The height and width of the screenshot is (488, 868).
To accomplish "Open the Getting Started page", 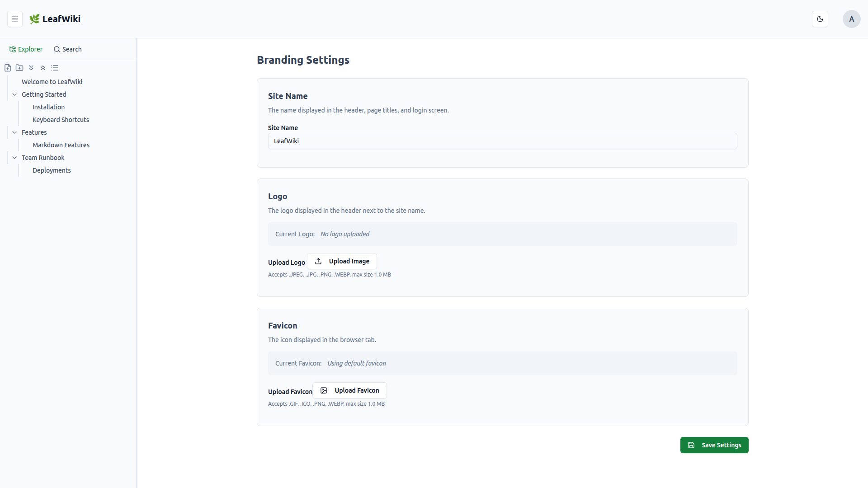I will click(x=44, y=94).
